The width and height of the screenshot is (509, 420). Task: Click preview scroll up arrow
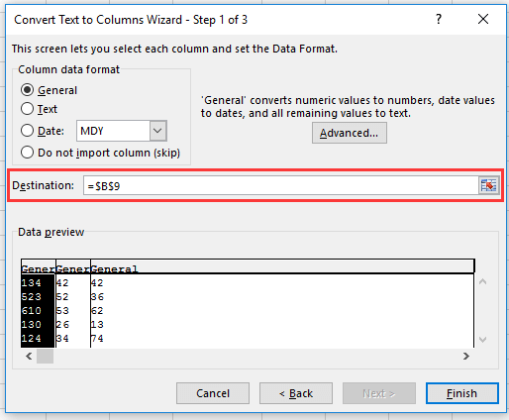[482, 281]
